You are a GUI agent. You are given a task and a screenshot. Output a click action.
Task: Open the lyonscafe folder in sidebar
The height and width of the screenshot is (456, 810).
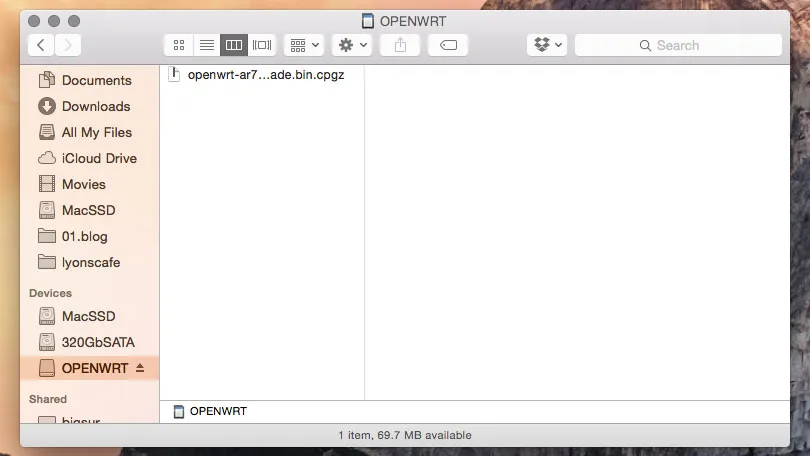(89, 262)
